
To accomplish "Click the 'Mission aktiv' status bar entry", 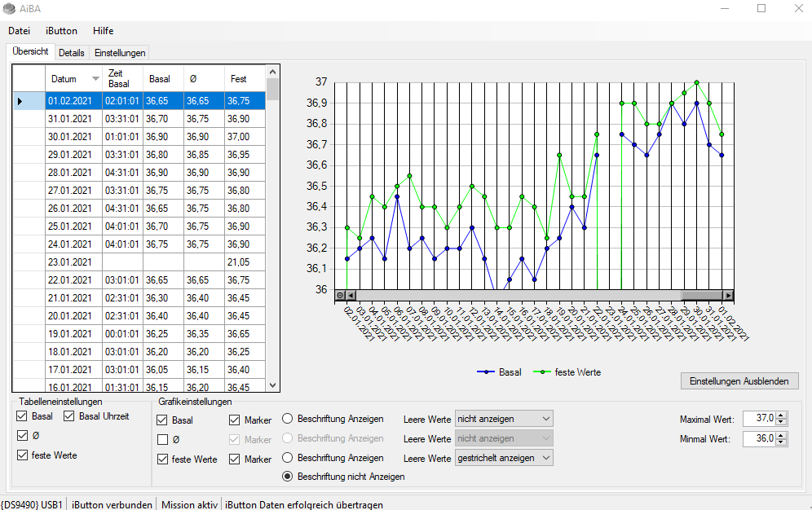I will pos(189,505).
